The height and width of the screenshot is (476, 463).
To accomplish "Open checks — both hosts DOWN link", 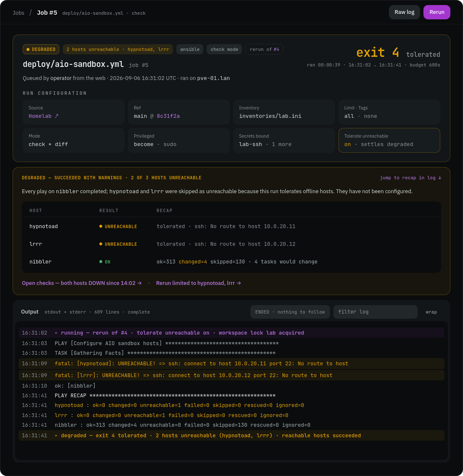I will (x=82, y=283).
